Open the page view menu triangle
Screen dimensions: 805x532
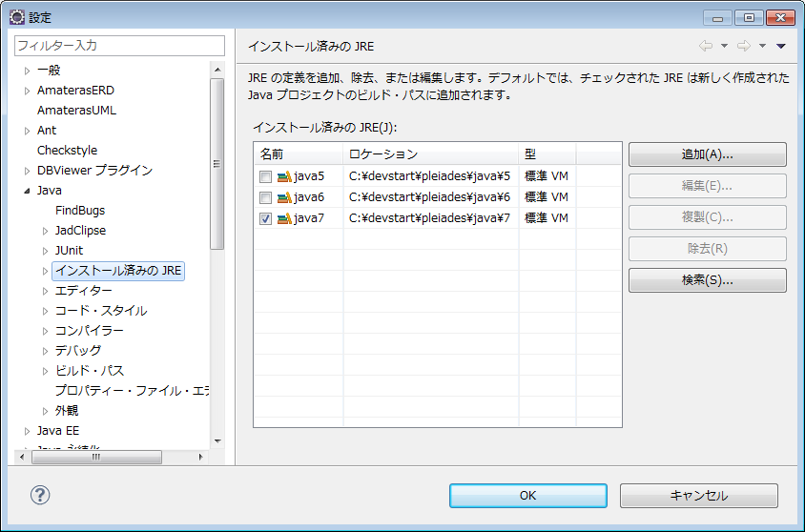(x=781, y=46)
